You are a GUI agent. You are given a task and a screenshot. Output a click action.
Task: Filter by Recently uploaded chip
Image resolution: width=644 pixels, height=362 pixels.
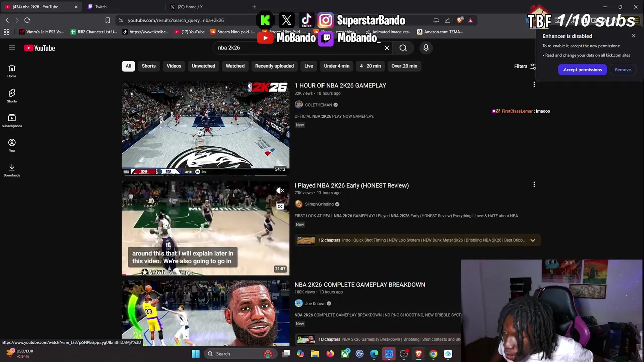coord(274,66)
